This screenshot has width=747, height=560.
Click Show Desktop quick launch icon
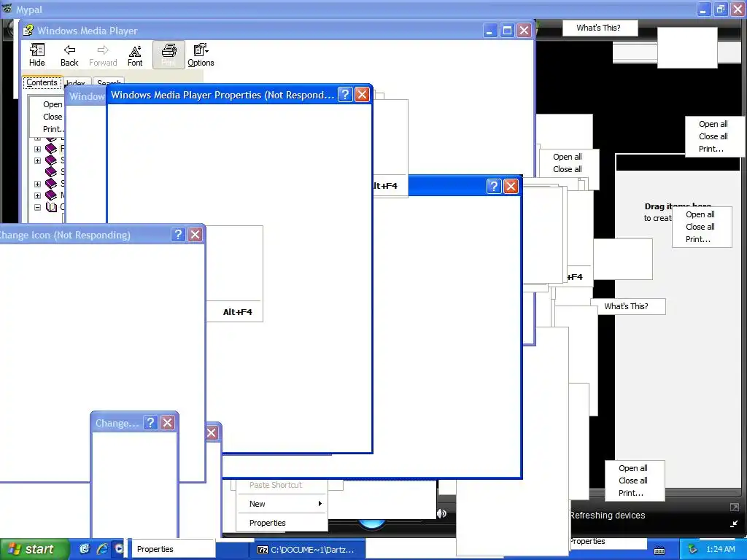pos(85,548)
